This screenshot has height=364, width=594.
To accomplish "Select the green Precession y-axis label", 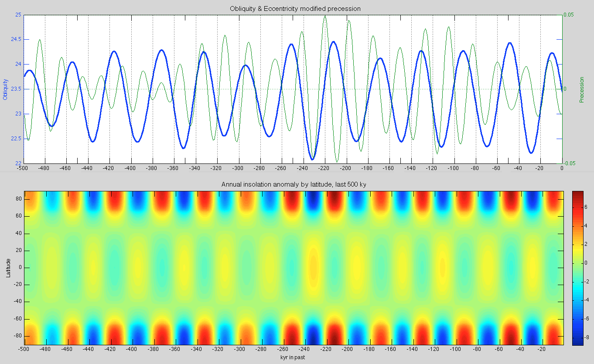I will [x=581, y=90].
